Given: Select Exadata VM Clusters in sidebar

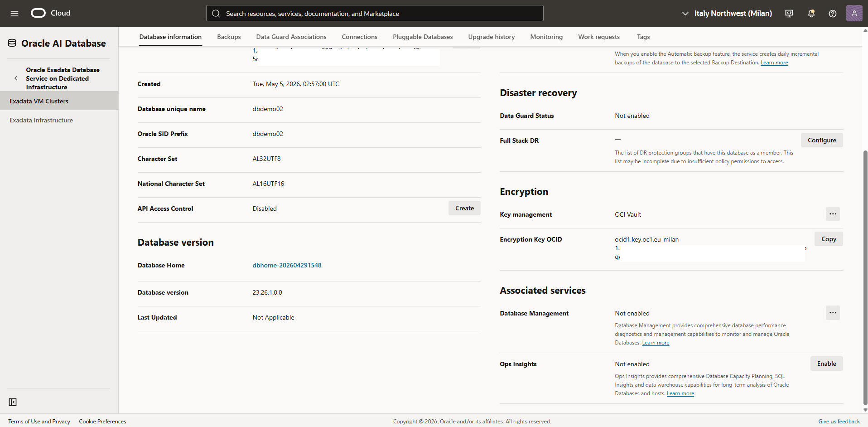Looking at the screenshot, I should pyautogui.click(x=59, y=101).
